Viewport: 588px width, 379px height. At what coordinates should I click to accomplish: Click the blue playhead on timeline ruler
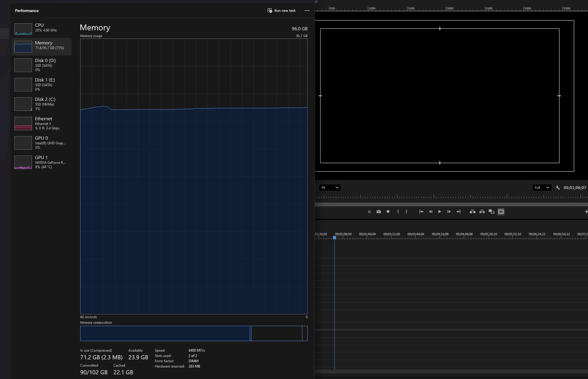tap(334, 238)
